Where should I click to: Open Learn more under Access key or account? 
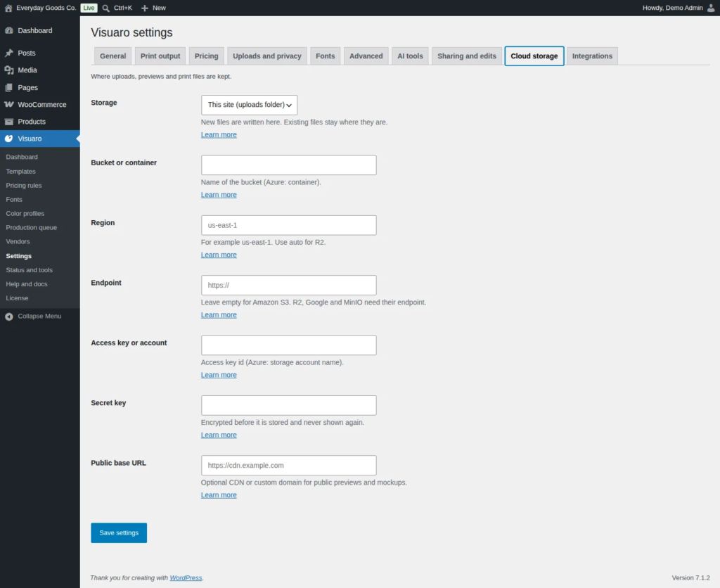coord(219,375)
